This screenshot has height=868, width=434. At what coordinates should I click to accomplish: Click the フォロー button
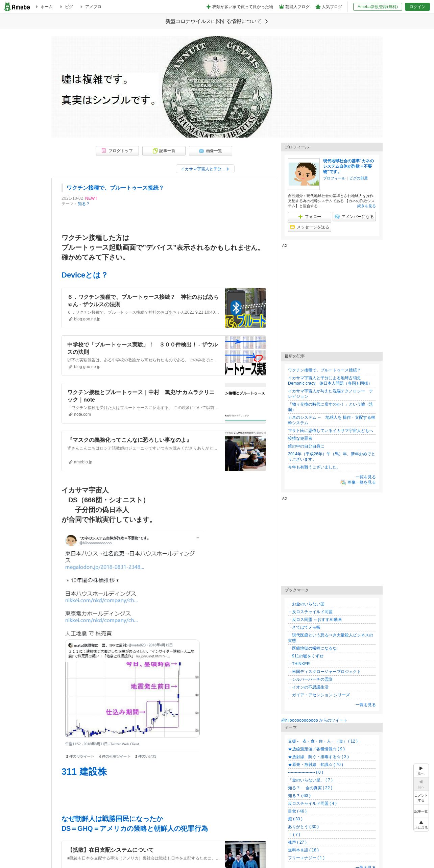coord(310,217)
